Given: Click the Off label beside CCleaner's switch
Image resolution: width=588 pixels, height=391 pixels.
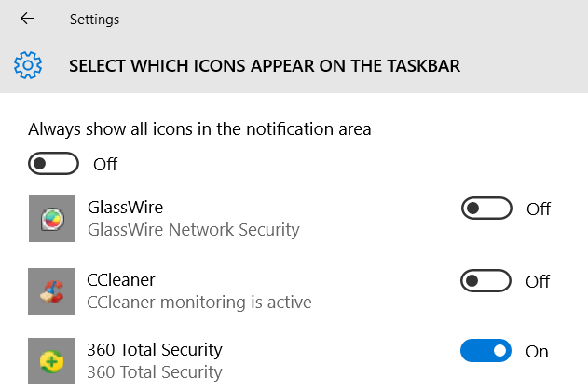Looking at the screenshot, I should [x=539, y=280].
